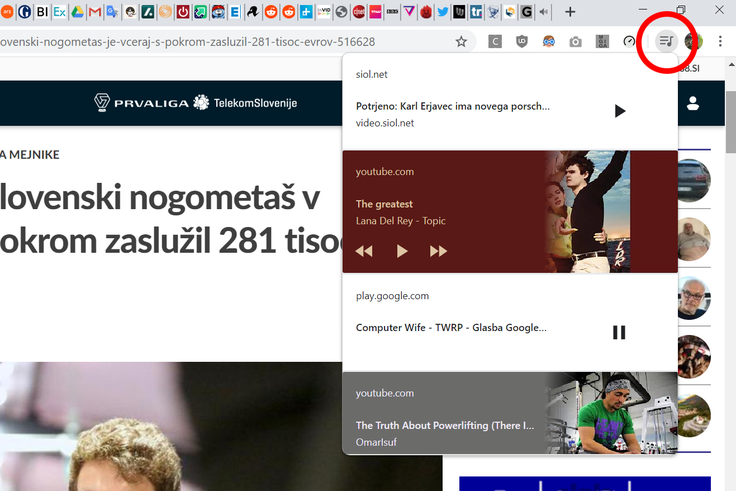Click the URL in the address bar
The width and height of the screenshot is (736, 491).
click(188, 42)
